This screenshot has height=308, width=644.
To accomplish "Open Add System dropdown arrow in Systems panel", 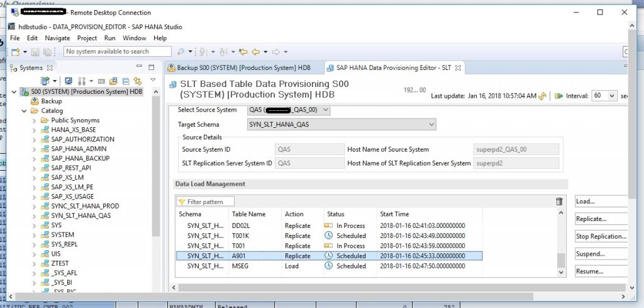I will [x=55, y=81].
